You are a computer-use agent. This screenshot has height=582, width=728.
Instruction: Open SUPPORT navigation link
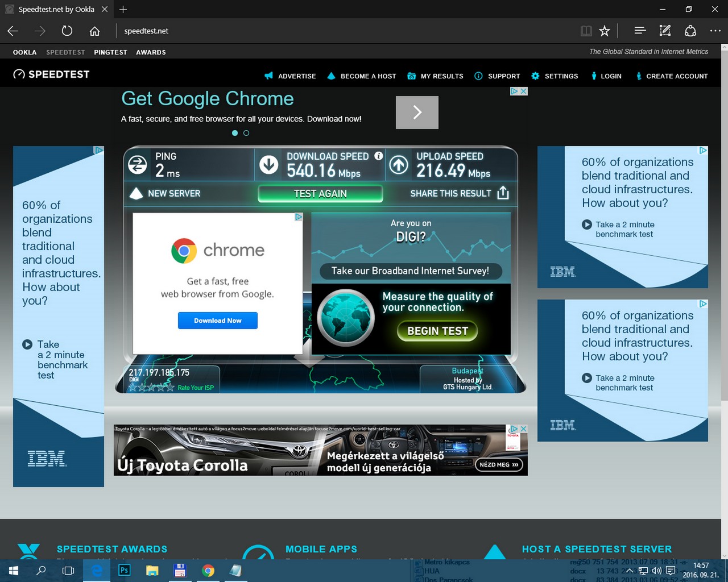[497, 76]
